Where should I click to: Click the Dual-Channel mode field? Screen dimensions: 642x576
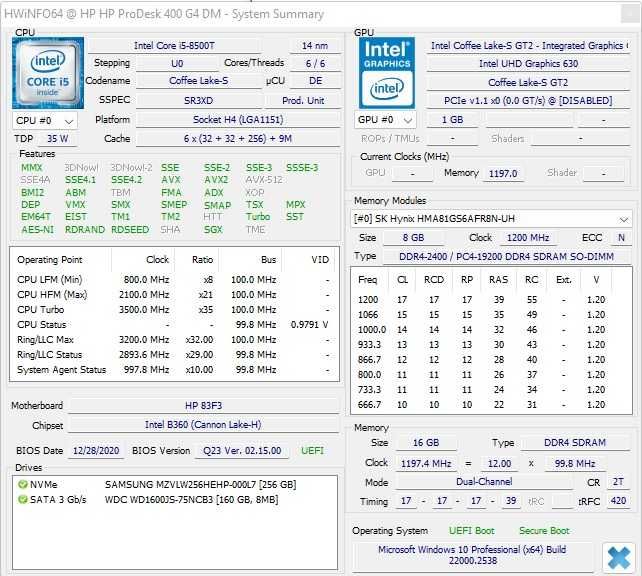(484, 482)
